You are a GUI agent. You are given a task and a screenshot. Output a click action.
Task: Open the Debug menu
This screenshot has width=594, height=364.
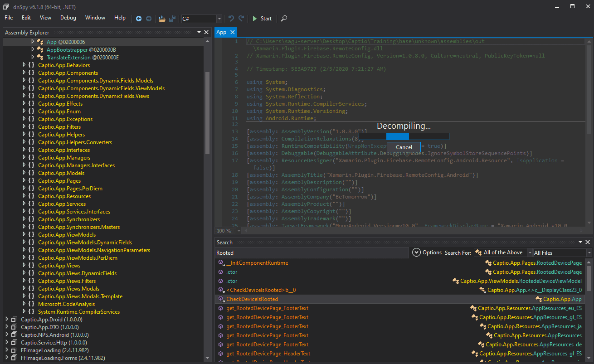pos(68,18)
